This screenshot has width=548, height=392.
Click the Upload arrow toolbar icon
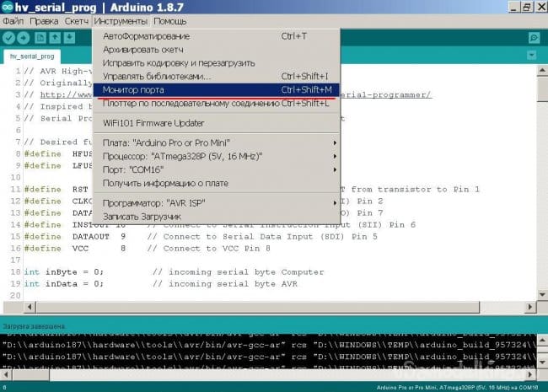[24, 38]
